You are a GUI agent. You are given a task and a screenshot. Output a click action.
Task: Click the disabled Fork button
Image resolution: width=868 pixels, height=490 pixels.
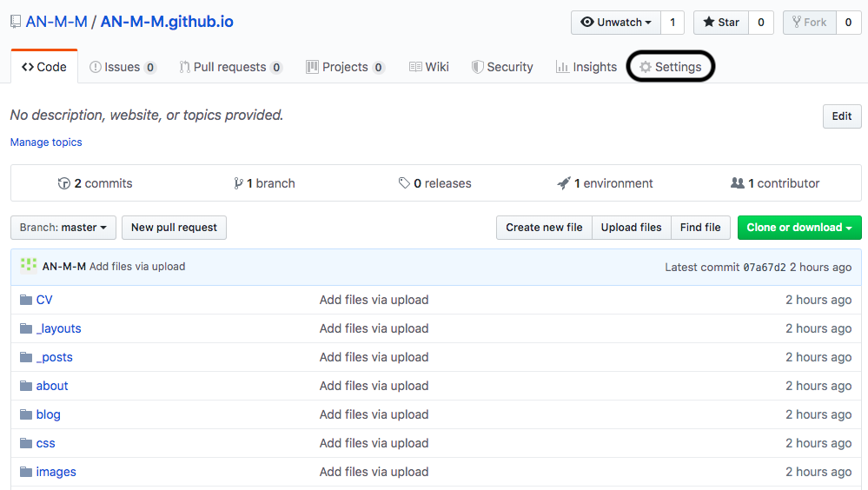click(809, 23)
